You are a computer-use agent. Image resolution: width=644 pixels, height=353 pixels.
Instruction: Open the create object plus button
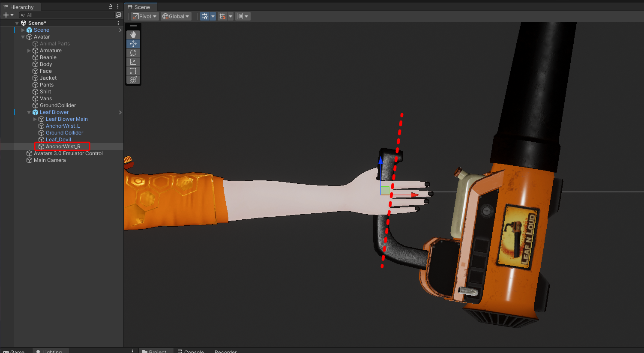(x=6, y=15)
